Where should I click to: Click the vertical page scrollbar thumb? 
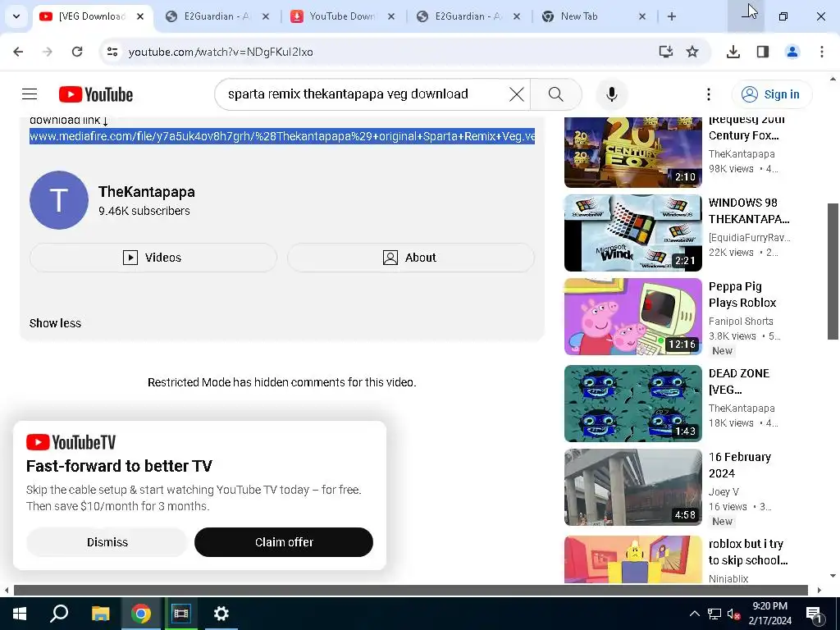(833, 271)
